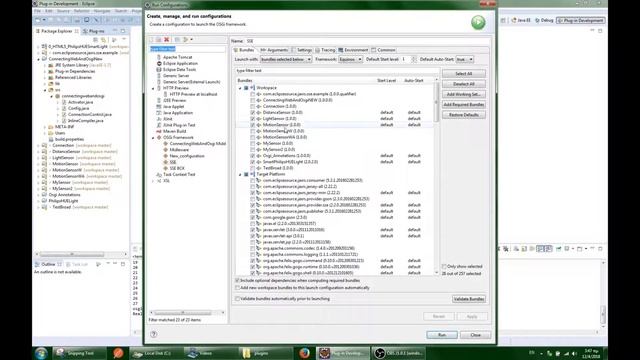This screenshot has width=640, height=360.
Task: Click Windows Start button
Action: click(41, 353)
